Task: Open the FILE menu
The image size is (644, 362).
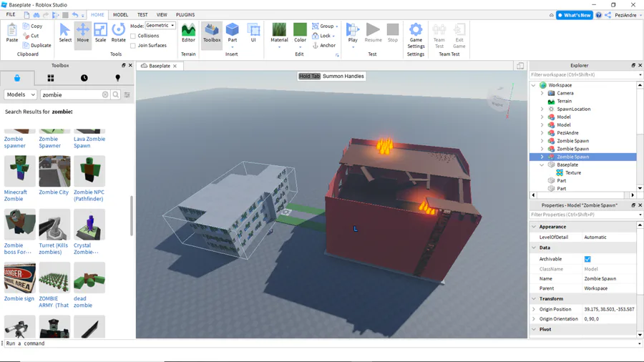Action: 11,14
